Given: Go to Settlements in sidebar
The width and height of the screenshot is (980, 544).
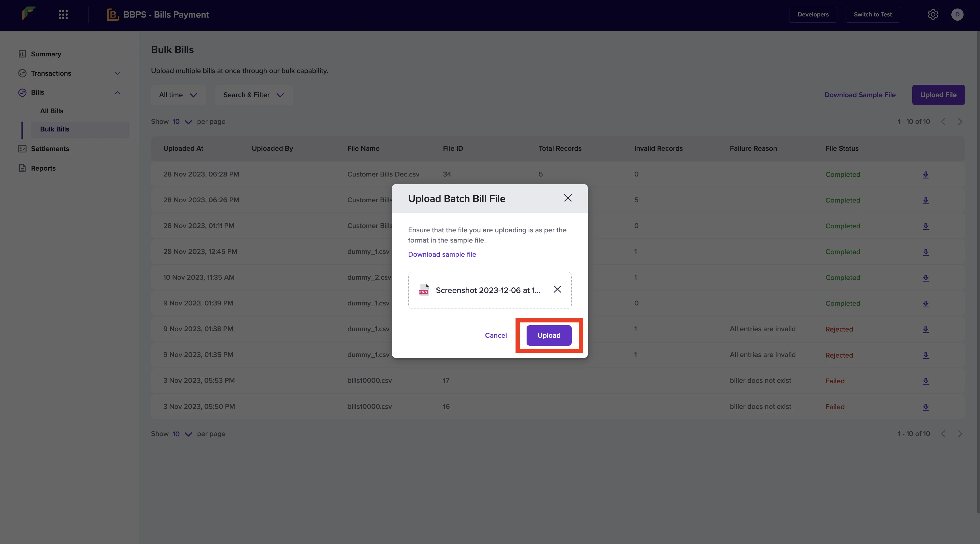Looking at the screenshot, I should (x=50, y=149).
